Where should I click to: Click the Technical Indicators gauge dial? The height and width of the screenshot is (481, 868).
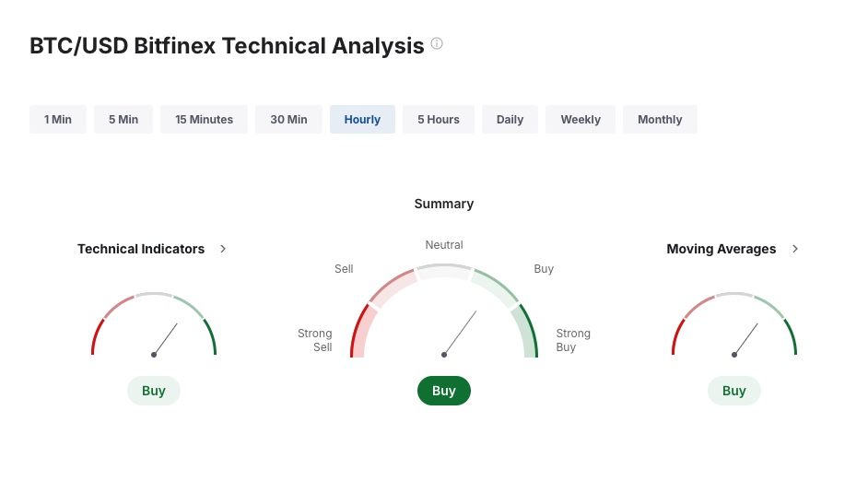(154, 324)
